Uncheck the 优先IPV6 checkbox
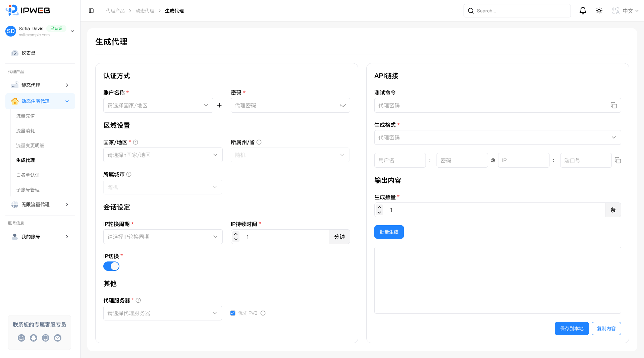 (232, 313)
